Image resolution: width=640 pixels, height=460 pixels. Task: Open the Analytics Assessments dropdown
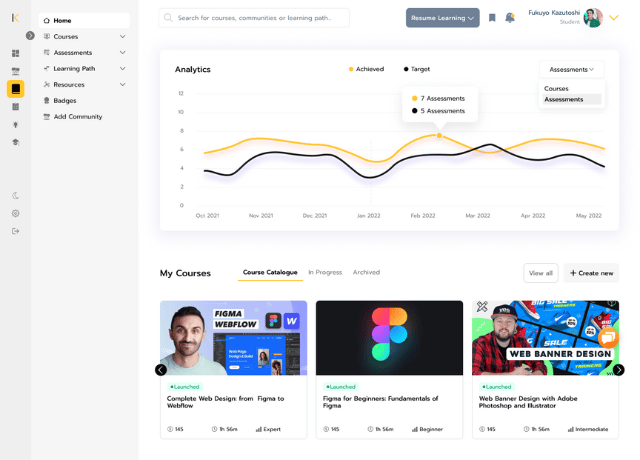[571, 69]
